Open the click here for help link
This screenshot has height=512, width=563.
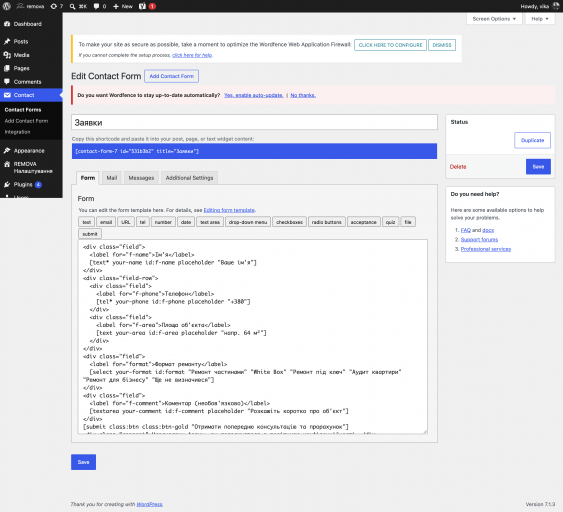coord(192,55)
